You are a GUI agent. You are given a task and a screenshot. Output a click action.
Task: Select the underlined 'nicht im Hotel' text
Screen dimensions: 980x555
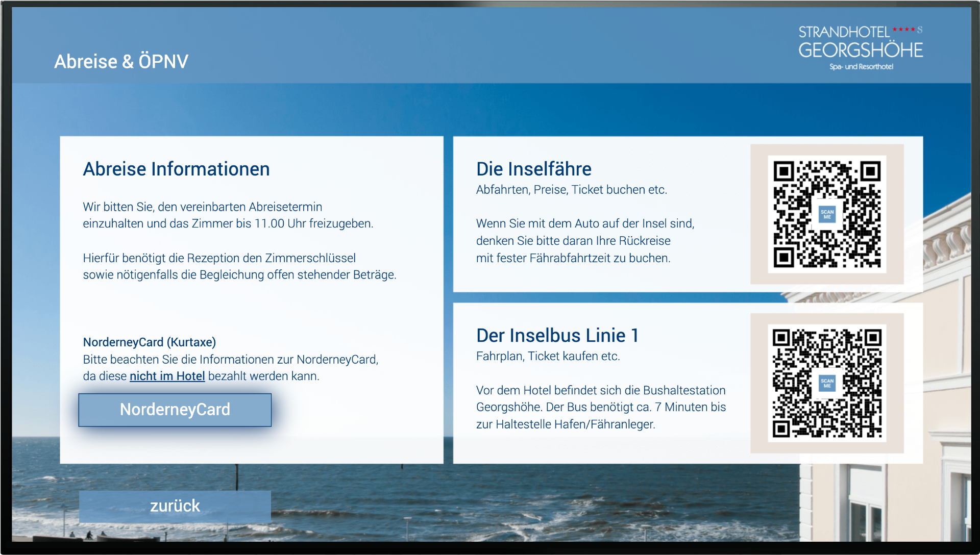[167, 376]
